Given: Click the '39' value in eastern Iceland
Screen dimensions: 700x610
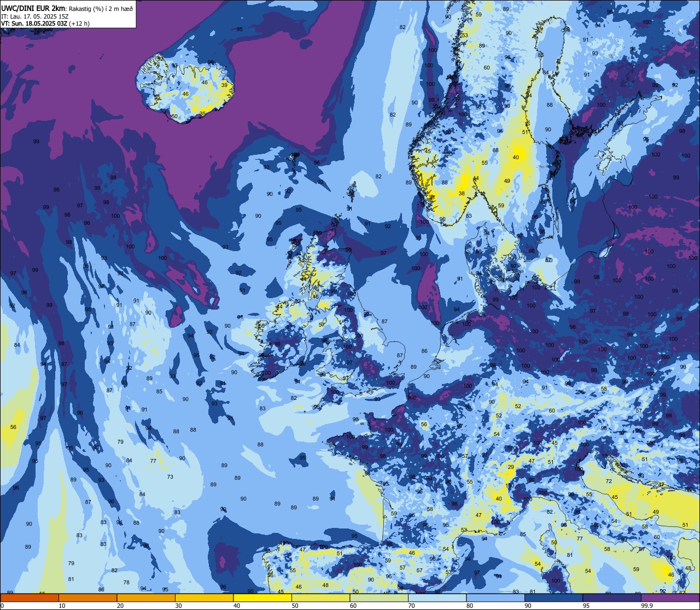Looking at the screenshot, I should pyautogui.click(x=224, y=85).
